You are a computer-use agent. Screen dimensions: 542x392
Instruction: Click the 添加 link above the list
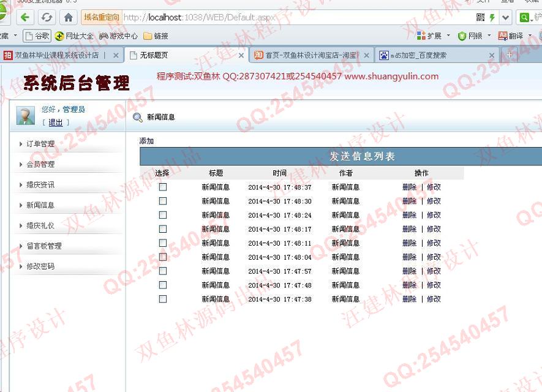(146, 141)
